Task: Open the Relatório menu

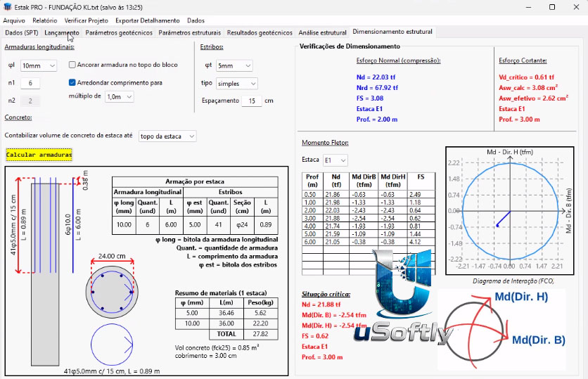Action: 44,20
